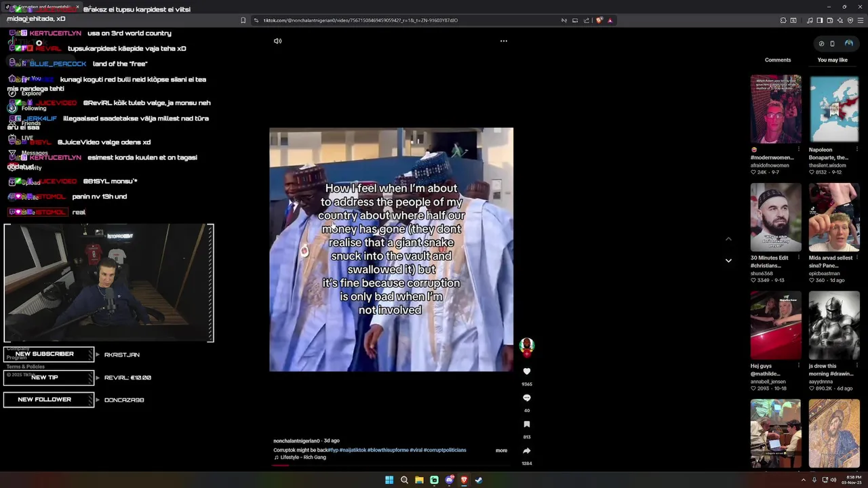
Task: Open taskbar Search magnifier
Action: tap(404, 480)
